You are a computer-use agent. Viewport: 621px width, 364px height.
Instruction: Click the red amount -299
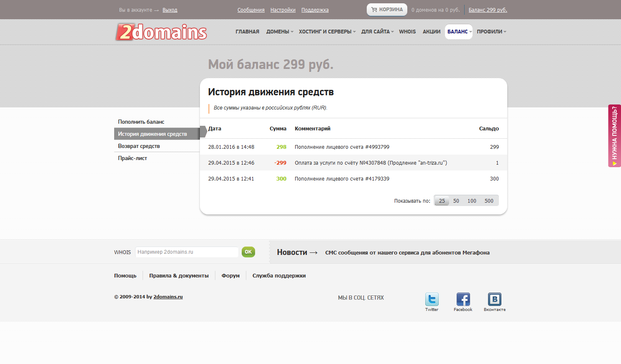[280, 163]
